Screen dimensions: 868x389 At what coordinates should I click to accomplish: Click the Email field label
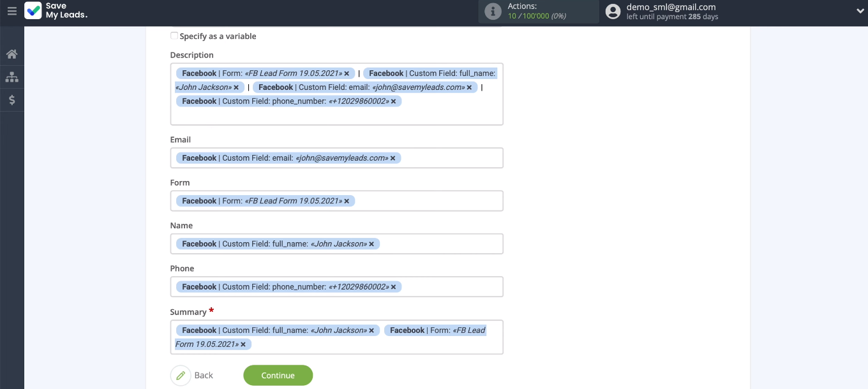point(181,140)
